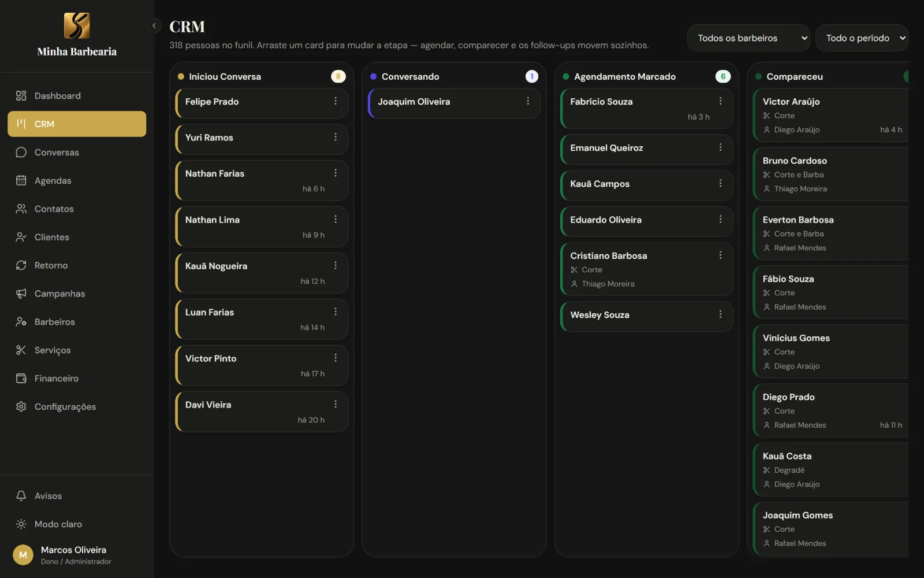Open Victor Araújo card in Compareceu

tap(831, 116)
